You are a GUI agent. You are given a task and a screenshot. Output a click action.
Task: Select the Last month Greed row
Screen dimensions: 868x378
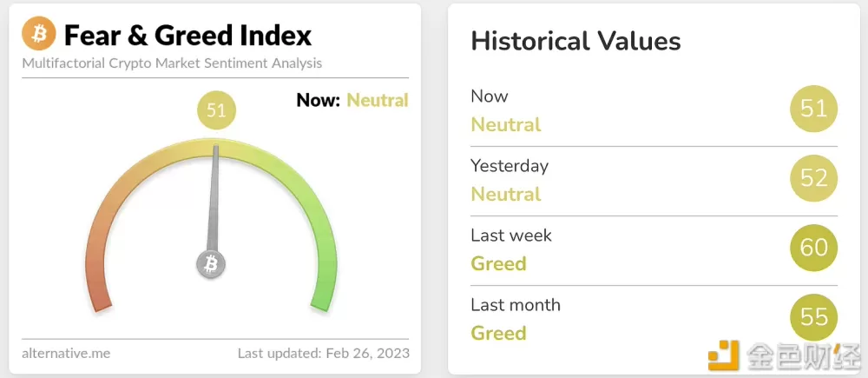pos(654,320)
